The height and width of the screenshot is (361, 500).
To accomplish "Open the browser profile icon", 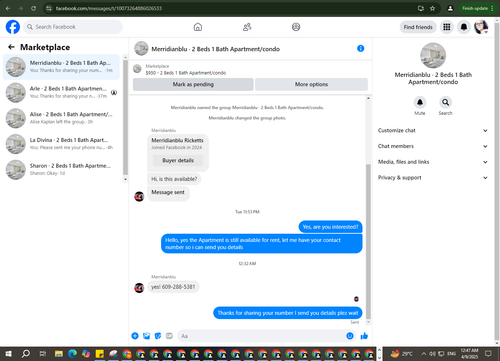I will click(450, 8).
